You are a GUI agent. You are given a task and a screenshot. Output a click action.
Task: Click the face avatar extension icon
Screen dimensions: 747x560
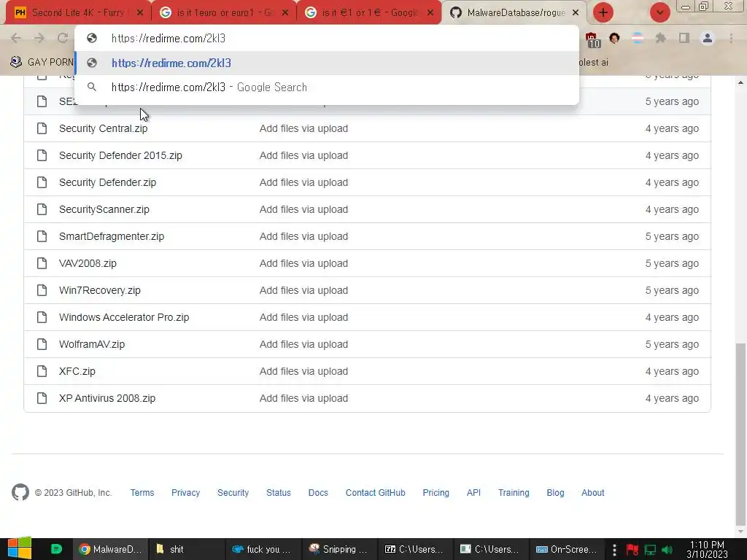(x=614, y=38)
